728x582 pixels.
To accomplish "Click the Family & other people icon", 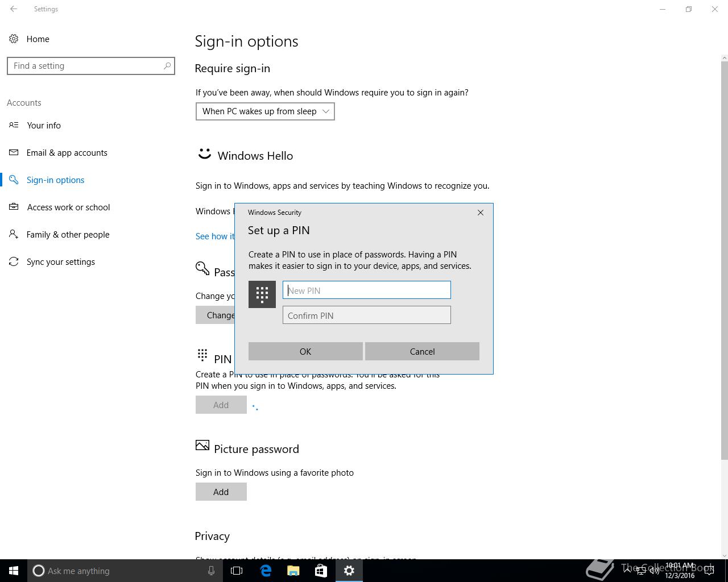I will pyautogui.click(x=14, y=234).
